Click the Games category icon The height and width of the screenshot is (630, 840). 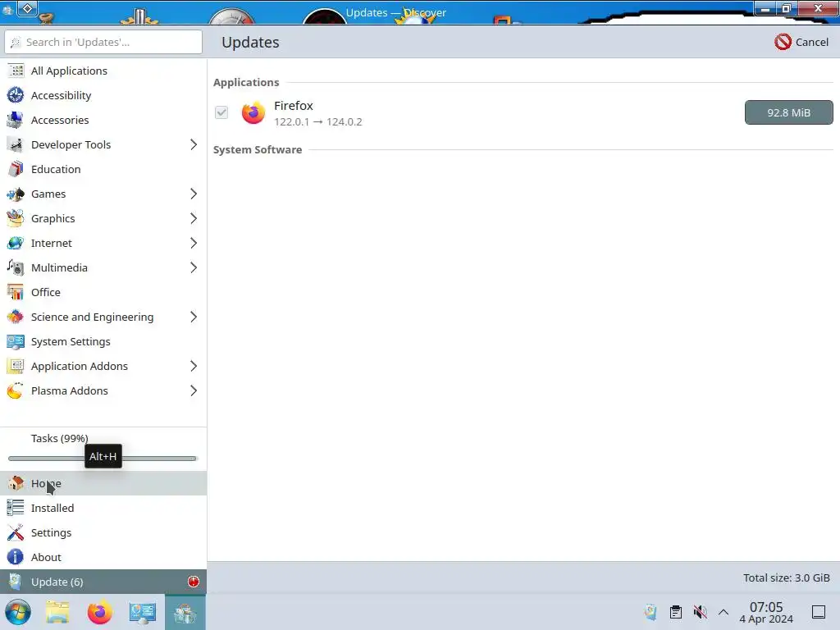[16, 194]
